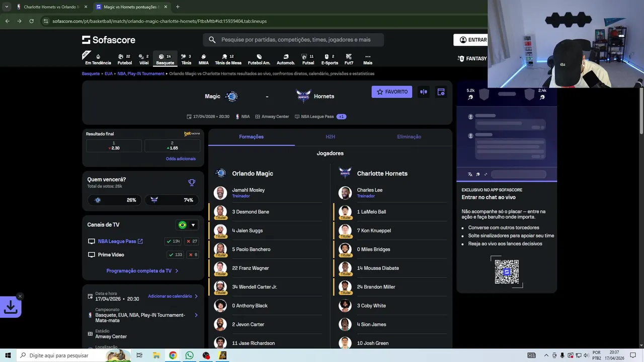Select Futebol Am. sport

[259, 59]
